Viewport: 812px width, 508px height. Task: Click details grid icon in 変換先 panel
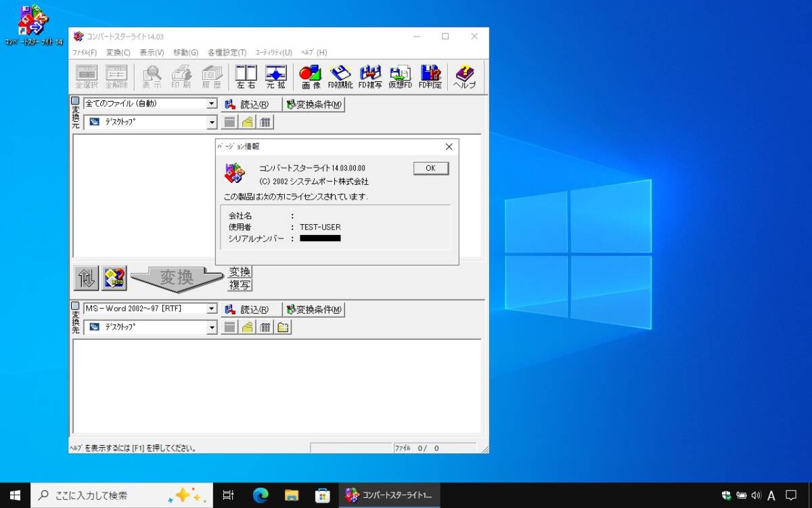pos(265,328)
